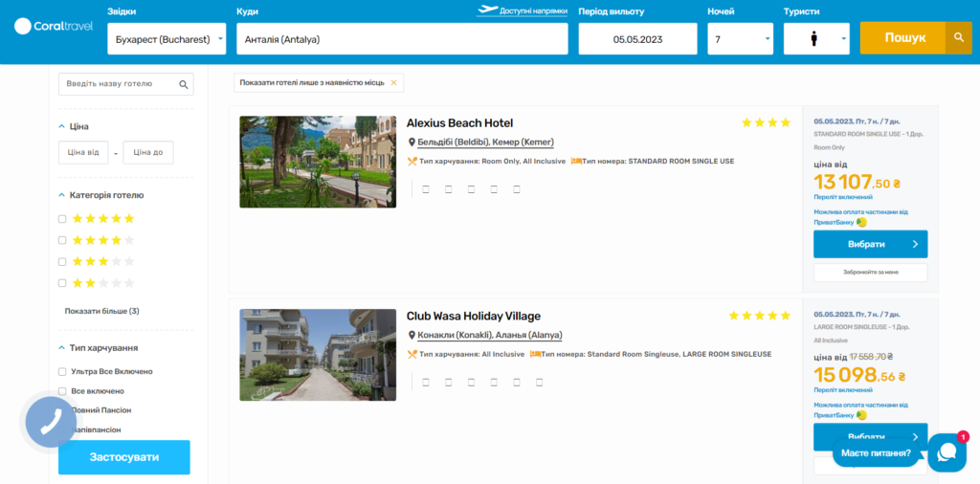Click the Застосувати apply filters button
The width and height of the screenshot is (980, 484).
(x=124, y=457)
